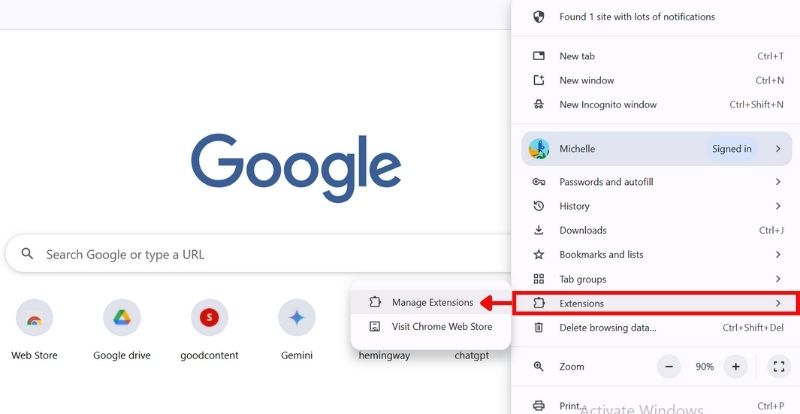Expand the Tab groups submenu arrow

point(778,279)
